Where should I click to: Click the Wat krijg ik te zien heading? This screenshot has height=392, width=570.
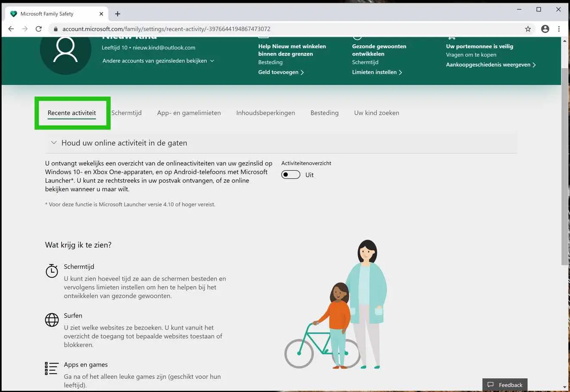click(x=78, y=245)
